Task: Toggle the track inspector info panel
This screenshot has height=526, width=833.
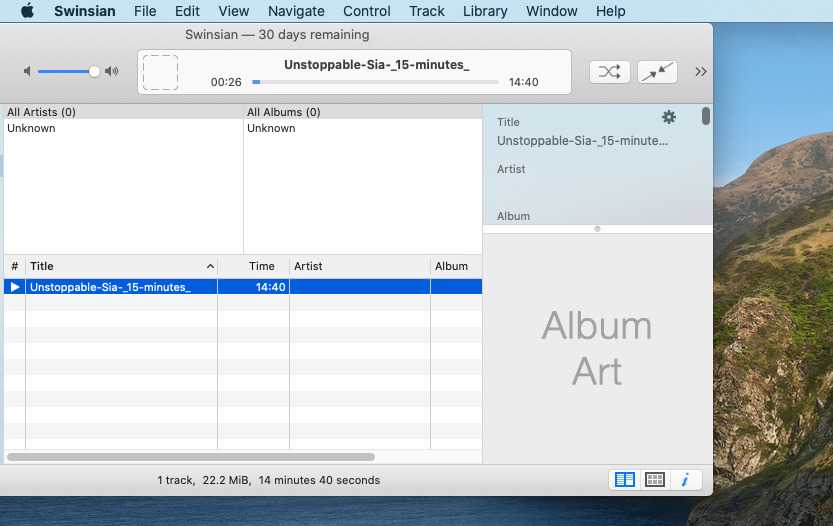Action: pyautogui.click(x=685, y=480)
